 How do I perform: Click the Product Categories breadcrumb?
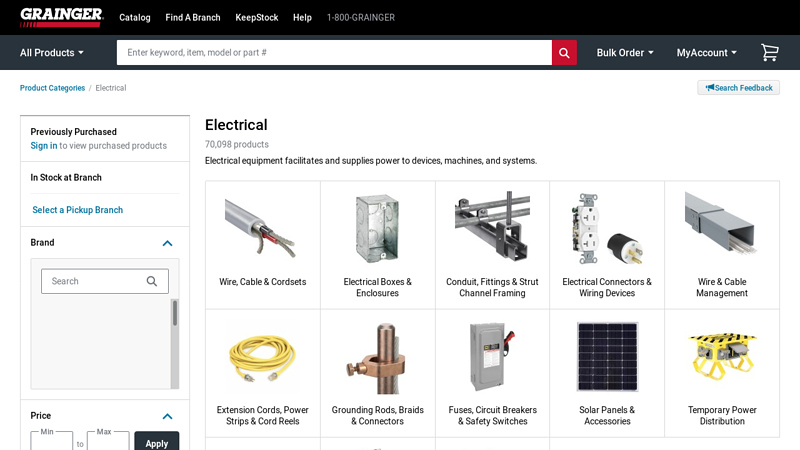(53, 88)
